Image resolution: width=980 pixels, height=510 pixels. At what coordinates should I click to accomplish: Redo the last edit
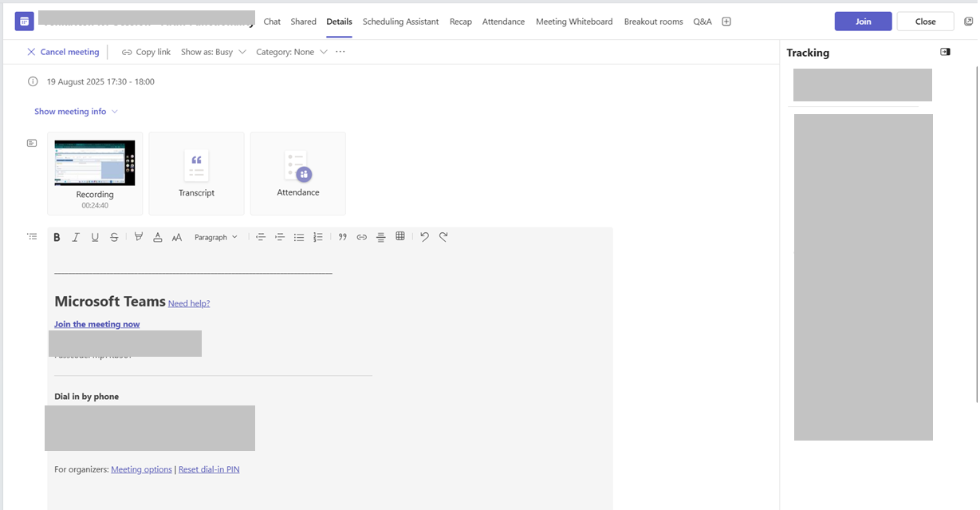coord(443,237)
